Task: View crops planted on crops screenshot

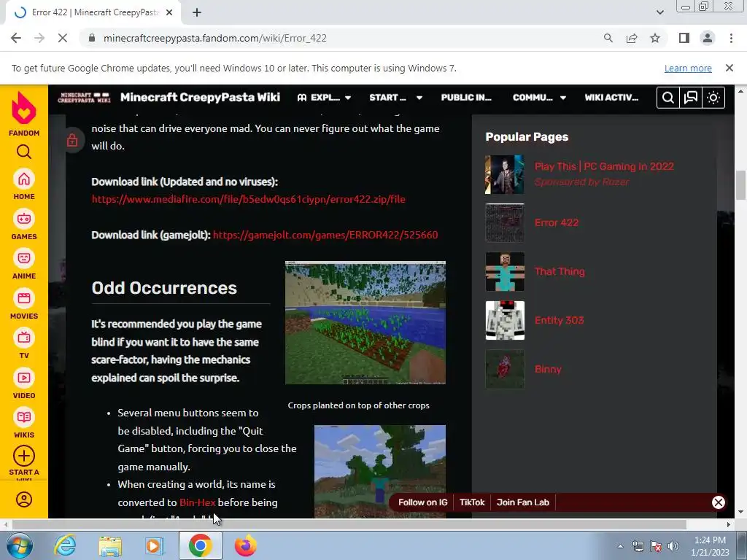Action: [365, 323]
